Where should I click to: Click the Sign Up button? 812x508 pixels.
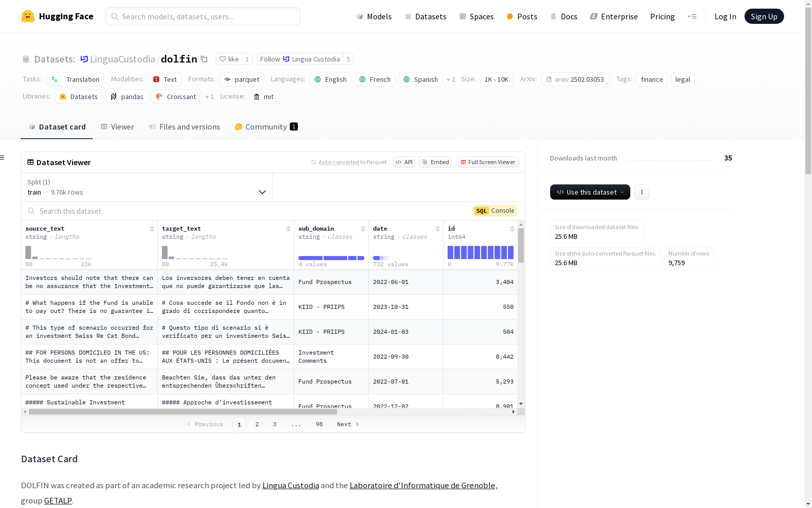point(764,16)
